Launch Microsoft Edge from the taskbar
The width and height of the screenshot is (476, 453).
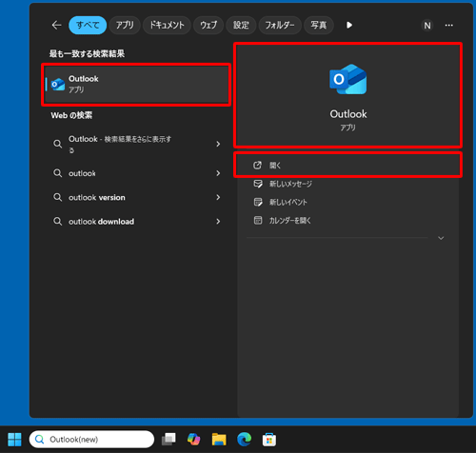coord(244,440)
